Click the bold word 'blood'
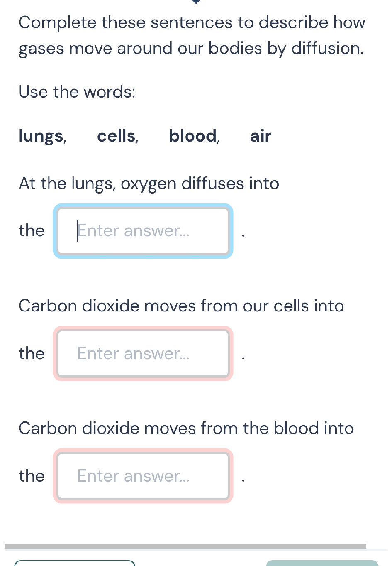The image size is (392, 566). click(193, 136)
